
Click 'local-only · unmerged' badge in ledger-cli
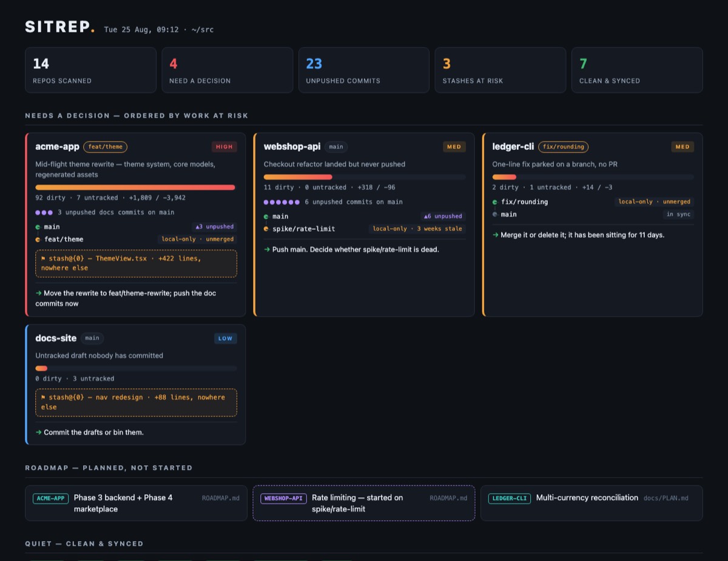654,202
